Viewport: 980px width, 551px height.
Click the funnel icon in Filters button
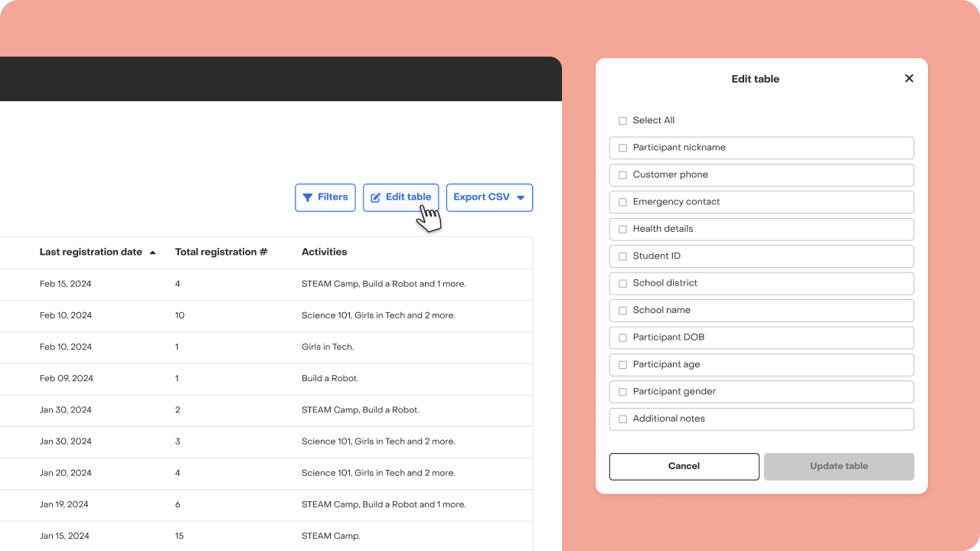click(308, 197)
